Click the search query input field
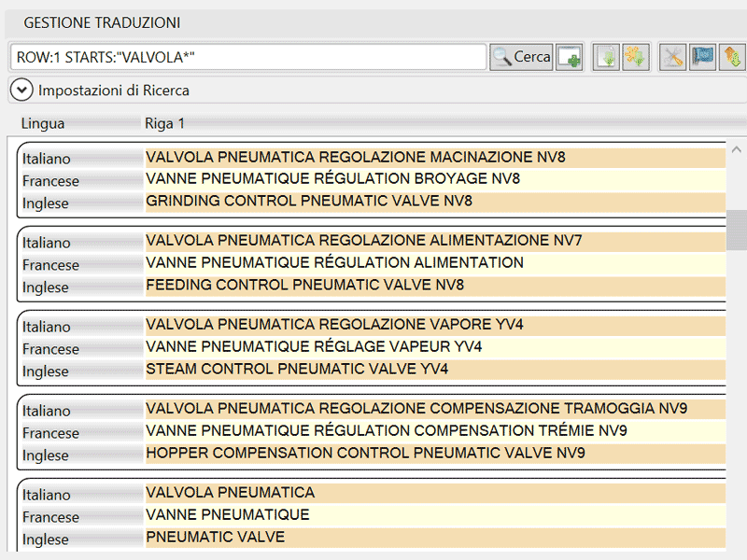 pyautogui.click(x=248, y=57)
